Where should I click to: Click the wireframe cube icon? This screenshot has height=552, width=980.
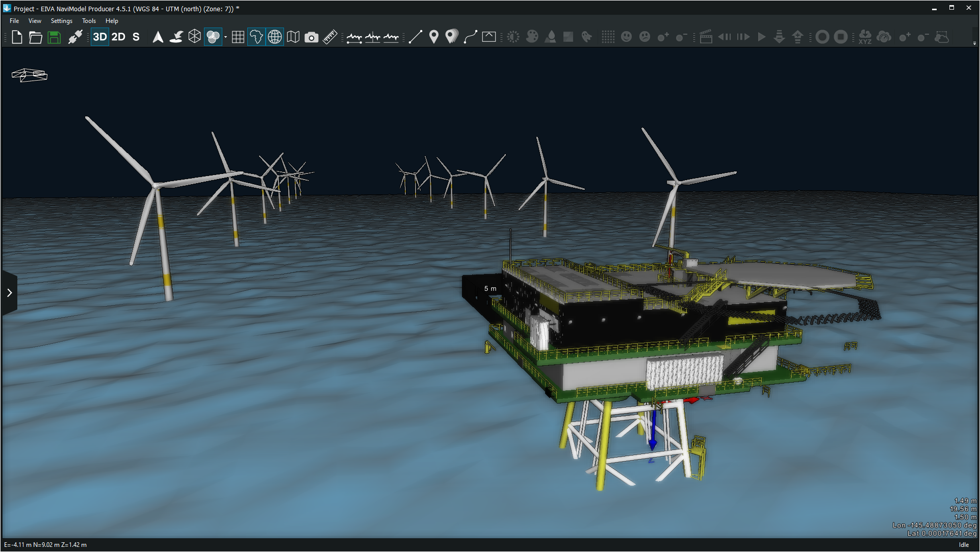pos(194,37)
